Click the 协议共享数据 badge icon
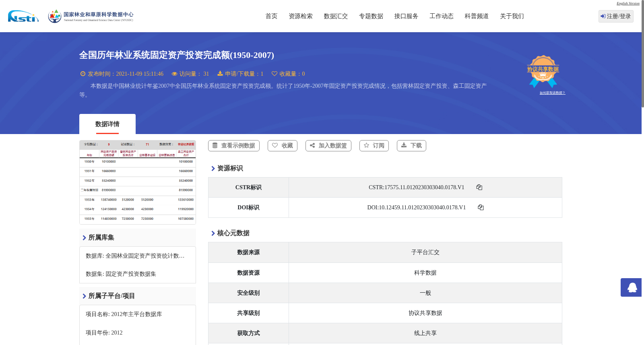The width and height of the screenshot is (644, 345). coord(543,71)
